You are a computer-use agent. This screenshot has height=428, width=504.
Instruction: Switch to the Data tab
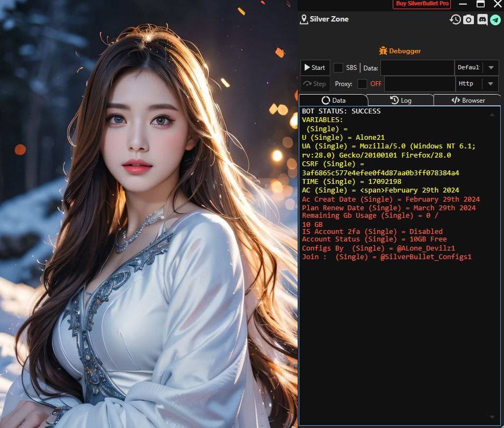click(333, 101)
